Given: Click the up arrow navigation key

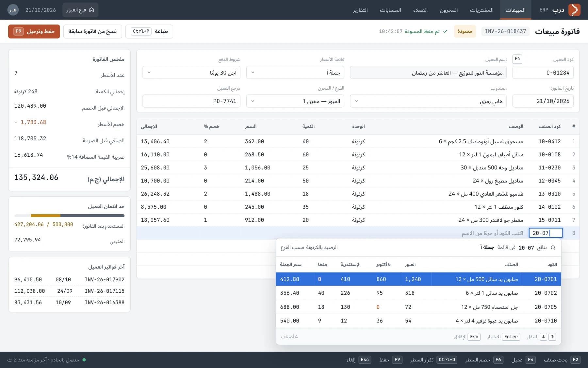Looking at the screenshot, I should (552, 337).
